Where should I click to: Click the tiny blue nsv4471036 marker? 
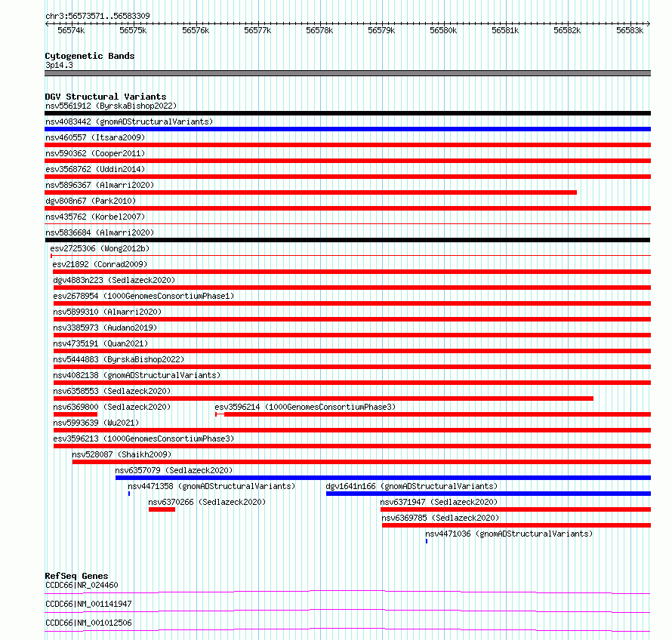427,541
